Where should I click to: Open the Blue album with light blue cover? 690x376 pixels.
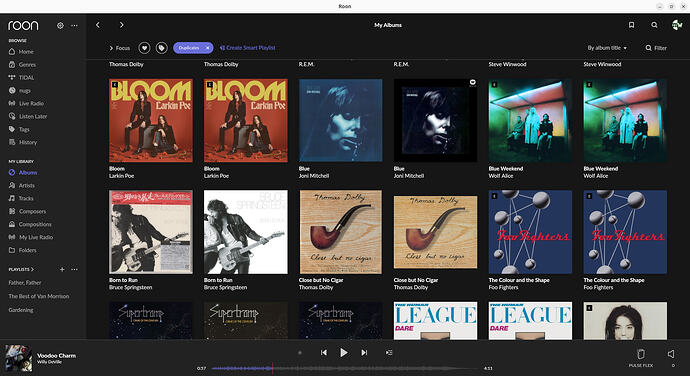[341, 121]
